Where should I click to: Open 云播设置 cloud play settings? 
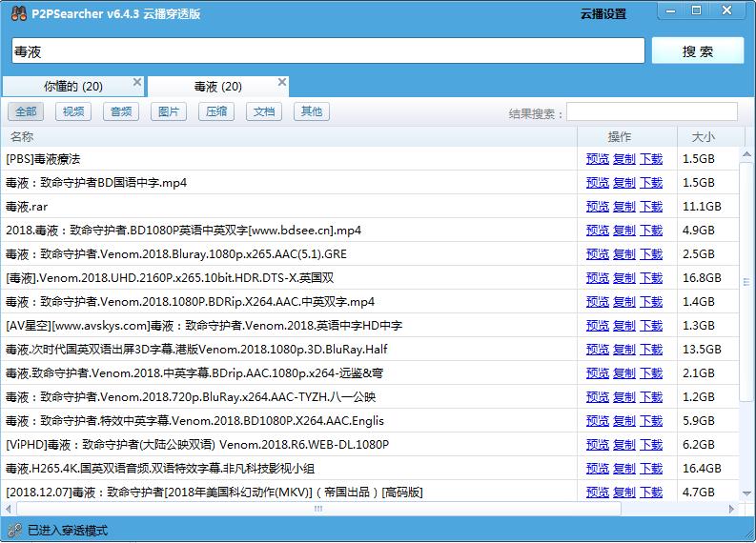click(603, 14)
